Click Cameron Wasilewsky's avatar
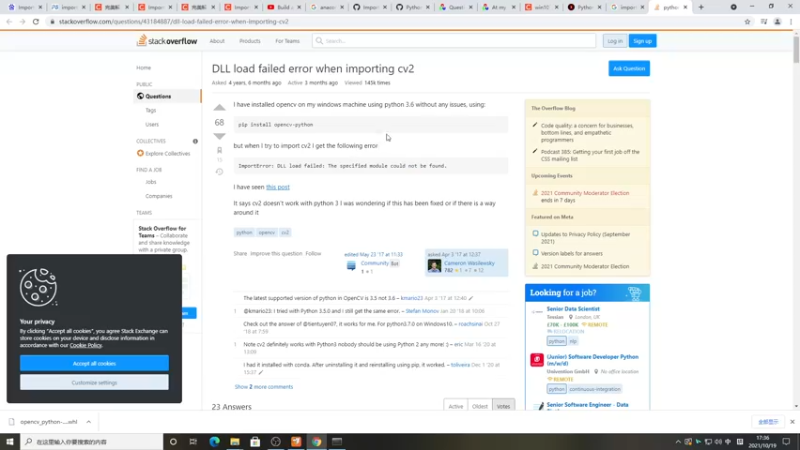 click(434, 266)
